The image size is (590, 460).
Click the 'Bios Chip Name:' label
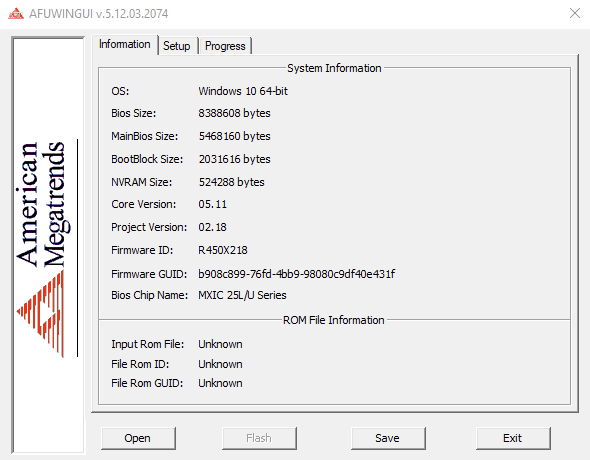149,295
